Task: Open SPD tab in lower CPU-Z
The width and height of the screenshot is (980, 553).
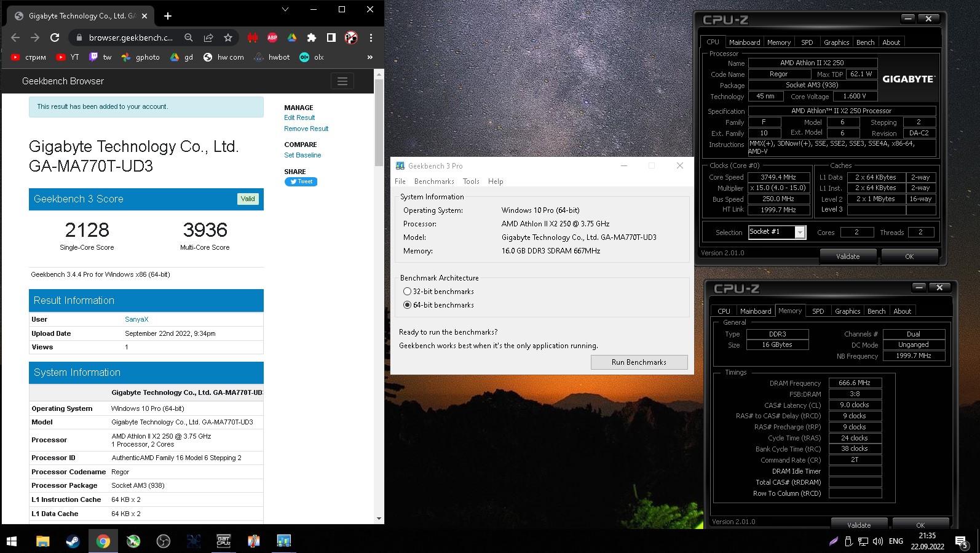Action: (818, 311)
